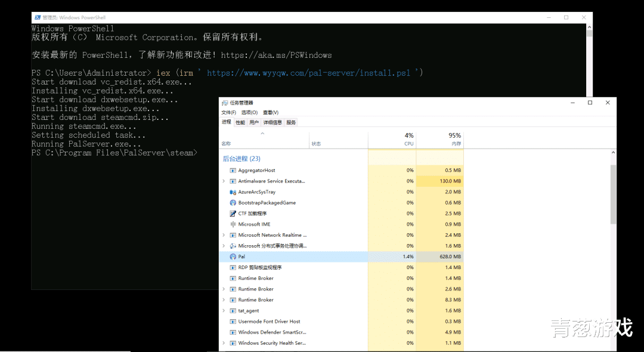The height and width of the screenshot is (352, 644).
Task: Click the PowerShell scrollbar up arrow
Action: [589, 27]
